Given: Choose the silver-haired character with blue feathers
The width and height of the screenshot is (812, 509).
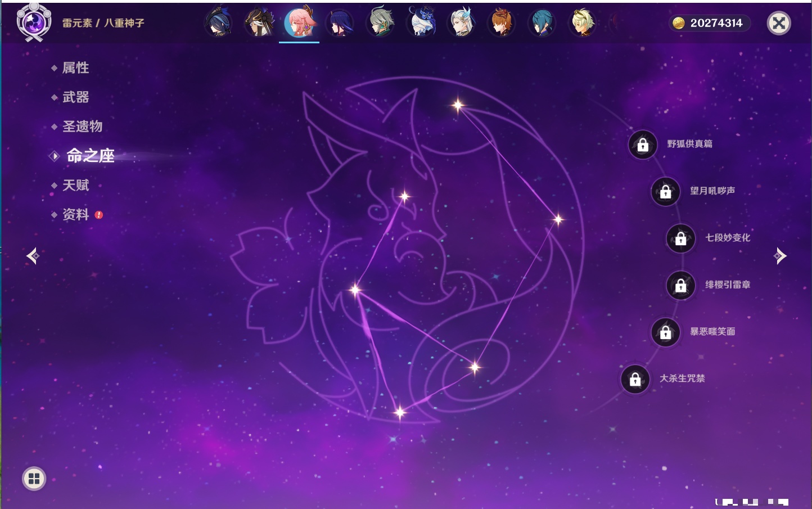Looking at the screenshot, I should [461, 22].
